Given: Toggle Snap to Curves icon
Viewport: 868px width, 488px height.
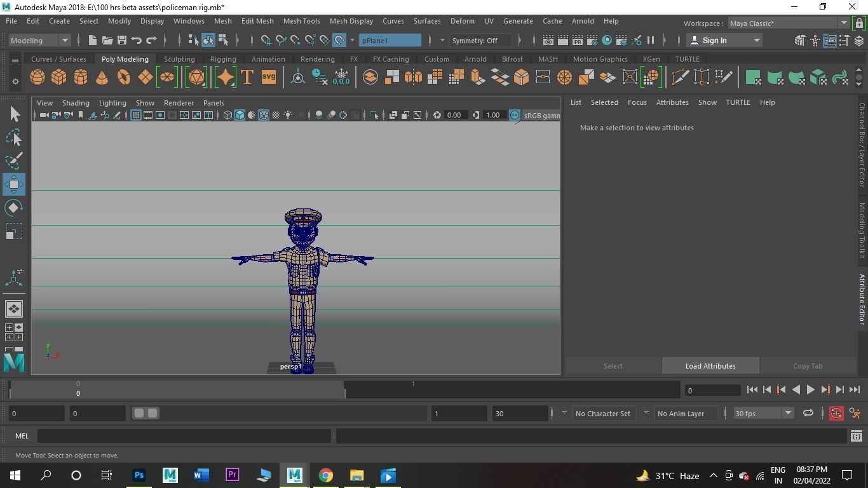Looking at the screenshot, I should coord(281,40).
